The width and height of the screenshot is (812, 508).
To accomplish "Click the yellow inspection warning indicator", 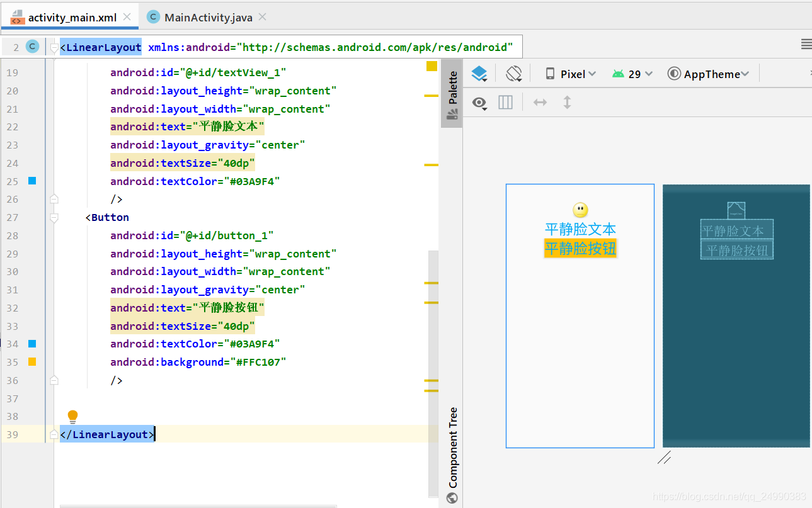I will (432, 66).
